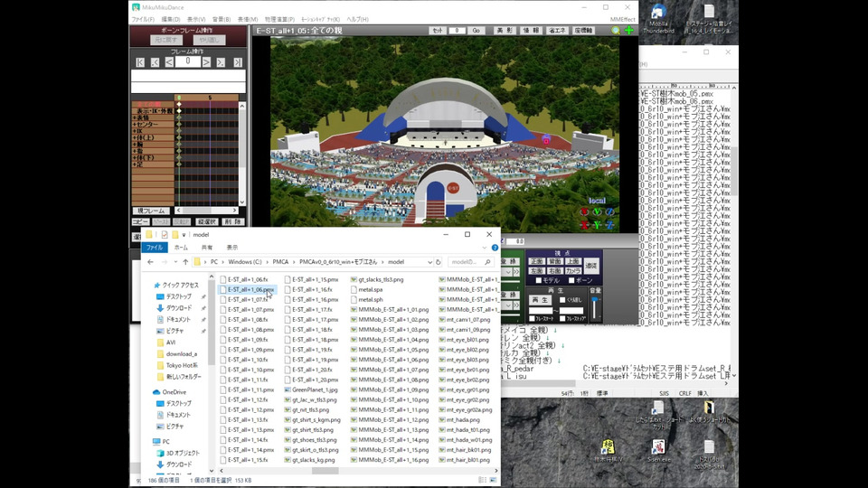This screenshot has height=488, width=868.
Task: Click the >> button beside upper dropdown
Action: pyautogui.click(x=516, y=272)
